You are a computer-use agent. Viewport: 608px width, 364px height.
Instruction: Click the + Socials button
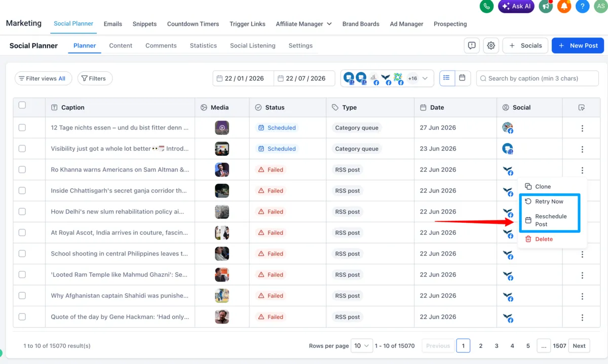tap(525, 46)
